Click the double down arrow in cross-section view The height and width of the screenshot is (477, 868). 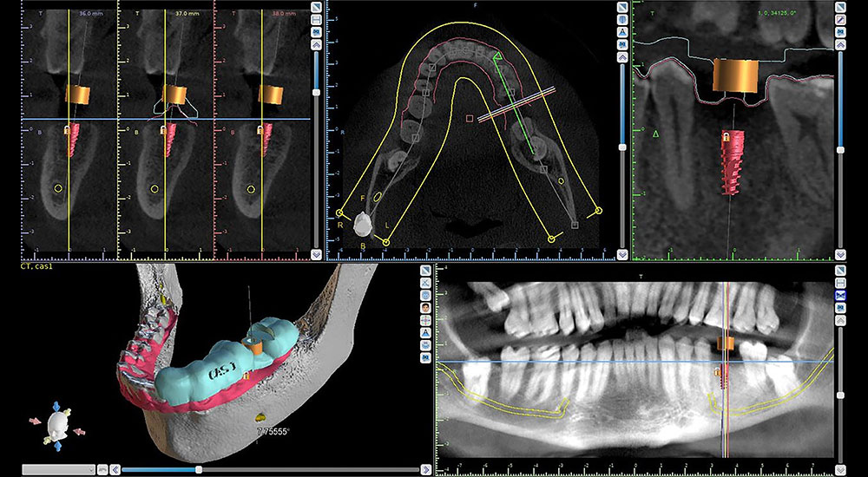[x=316, y=255]
